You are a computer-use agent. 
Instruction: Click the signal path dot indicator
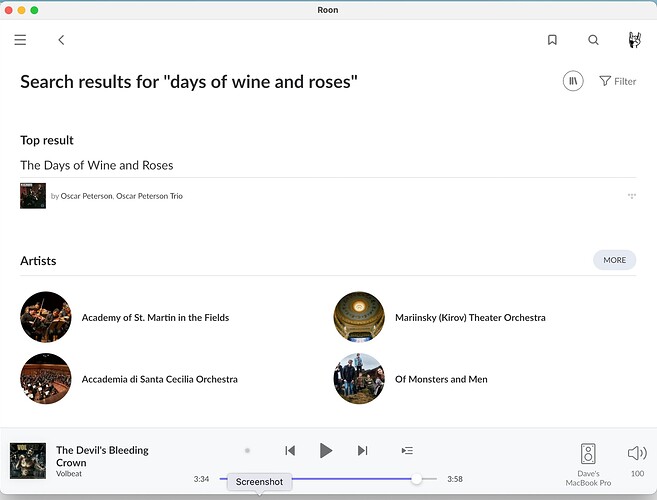pyautogui.click(x=247, y=451)
